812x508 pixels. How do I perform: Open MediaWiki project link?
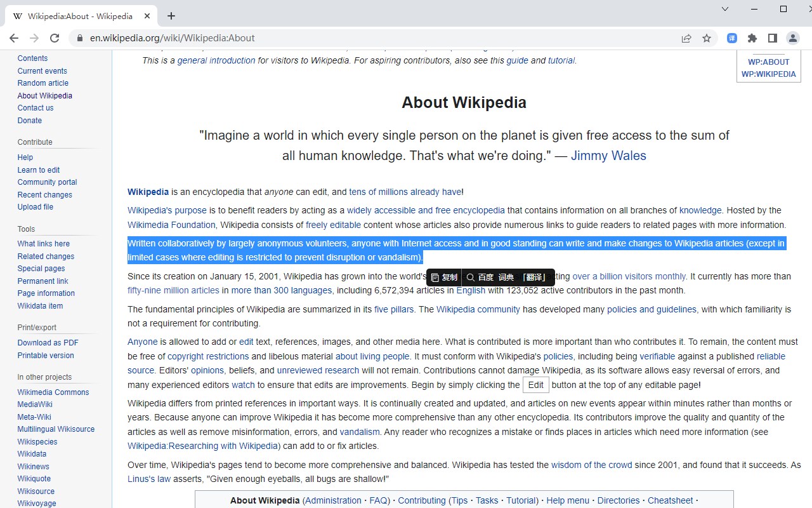pyautogui.click(x=35, y=404)
